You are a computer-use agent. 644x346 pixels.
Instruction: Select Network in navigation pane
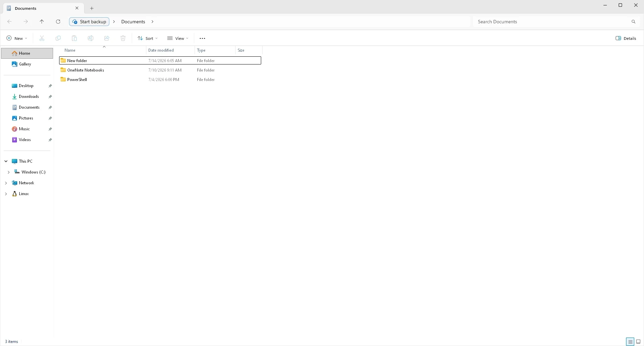[x=27, y=183]
